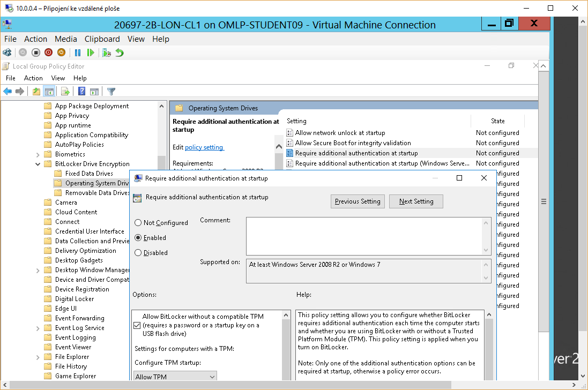Pause the virtual machine with blue pause icon
588x390 pixels.
click(x=78, y=53)
